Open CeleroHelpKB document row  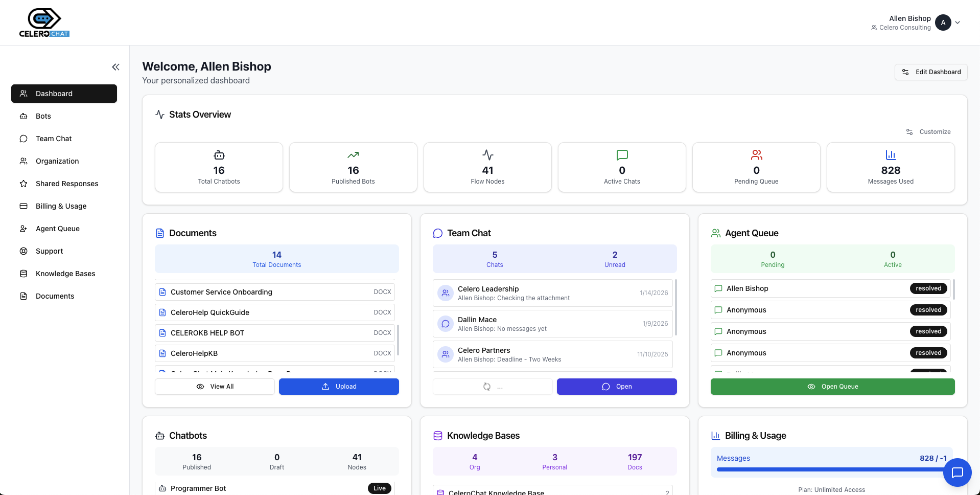click(x=275, y=353)
